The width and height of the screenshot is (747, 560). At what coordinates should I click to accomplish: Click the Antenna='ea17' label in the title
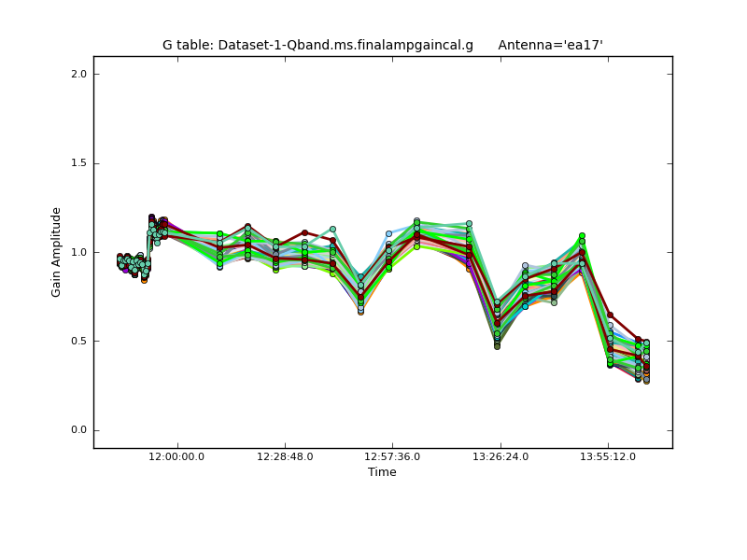pyautogui.click(x=550, y=45)
